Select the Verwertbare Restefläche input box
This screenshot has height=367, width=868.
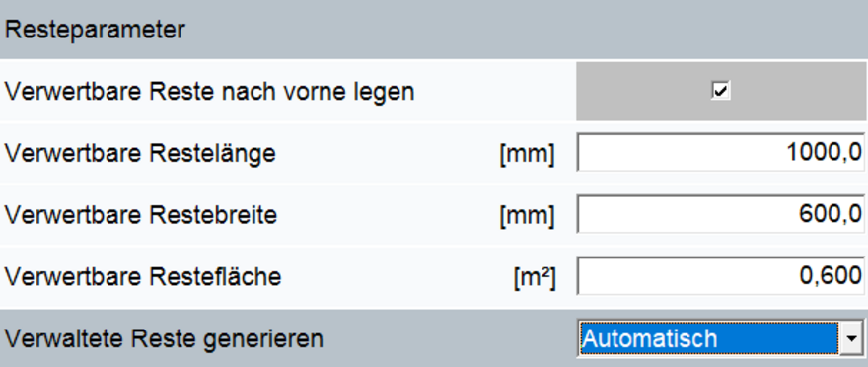click(x=720, y=276)
